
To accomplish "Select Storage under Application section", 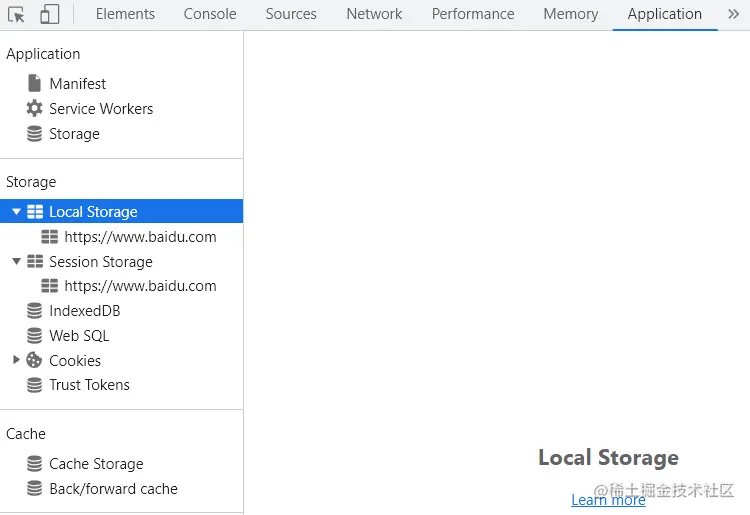I will [74, 134].
